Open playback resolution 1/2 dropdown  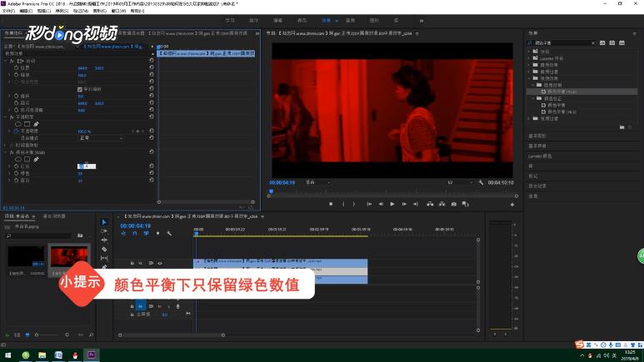click(458, 182)
